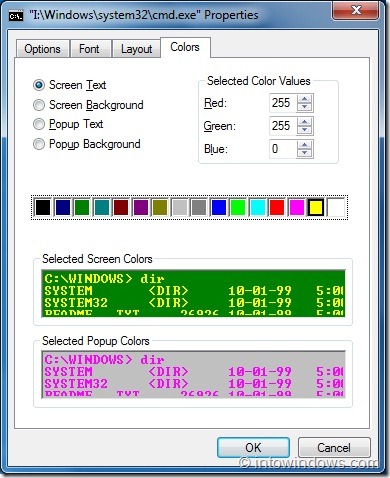390x478 pixels.
Task: Decrease the Blue value with down arrow
Action: [x=304, y=153]
